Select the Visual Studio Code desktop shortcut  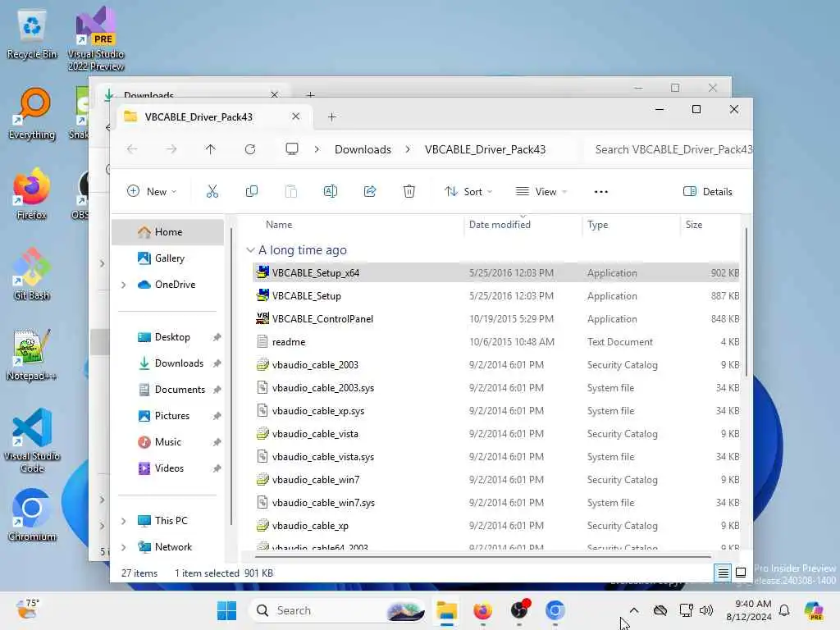(32, 441)
